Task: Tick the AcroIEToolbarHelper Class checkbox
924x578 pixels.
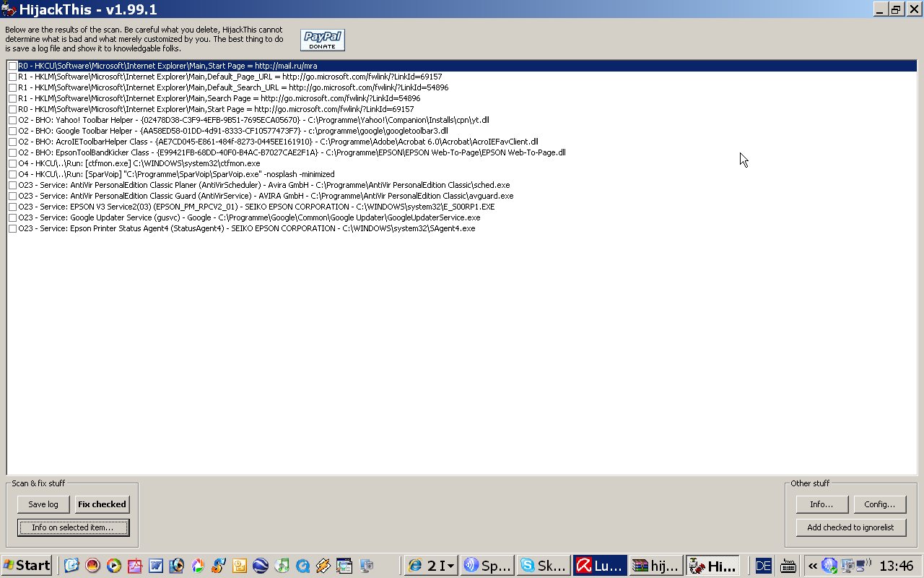Action: coord(13,142)
